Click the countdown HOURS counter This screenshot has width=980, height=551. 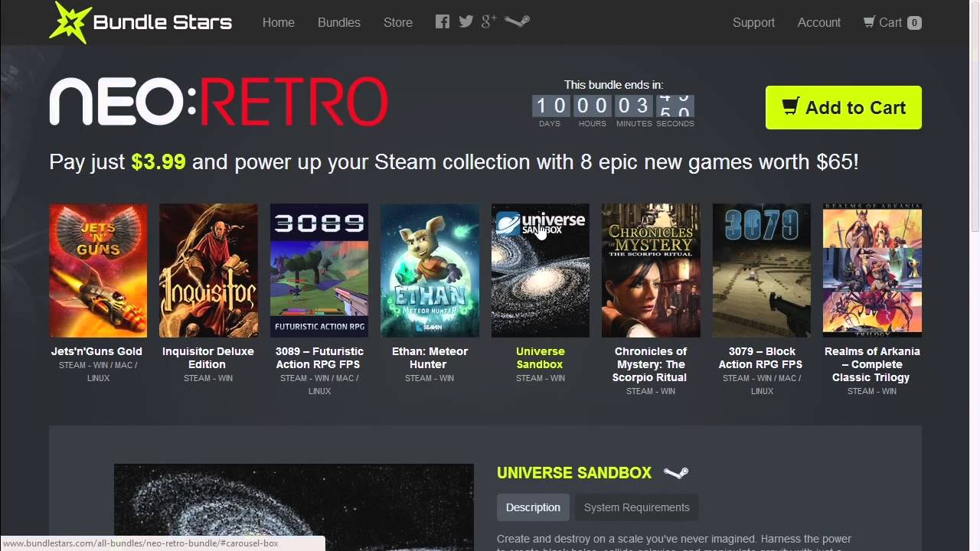tap(592, 106)
